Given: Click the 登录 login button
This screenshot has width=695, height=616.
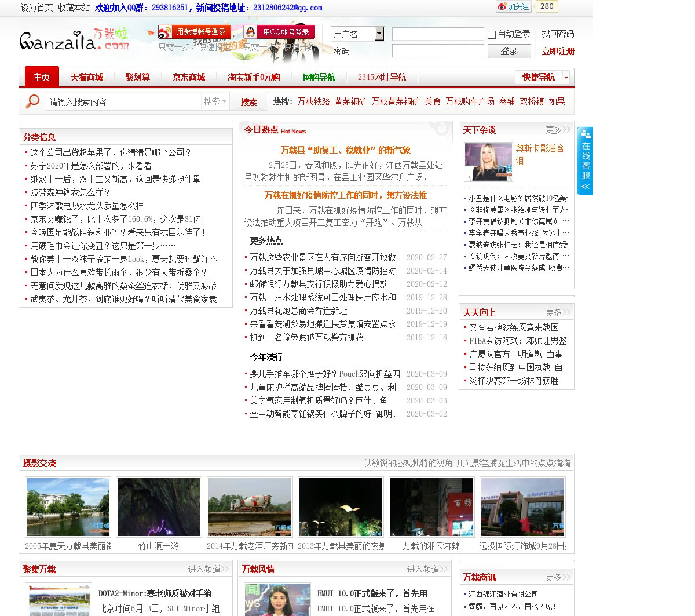Looking at the screenshot, I should 509,51.
